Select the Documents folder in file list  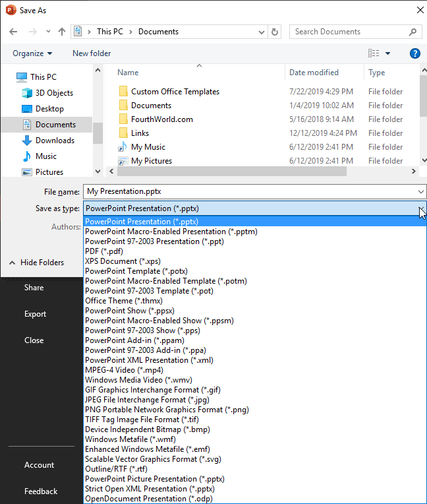click(151, 106)
